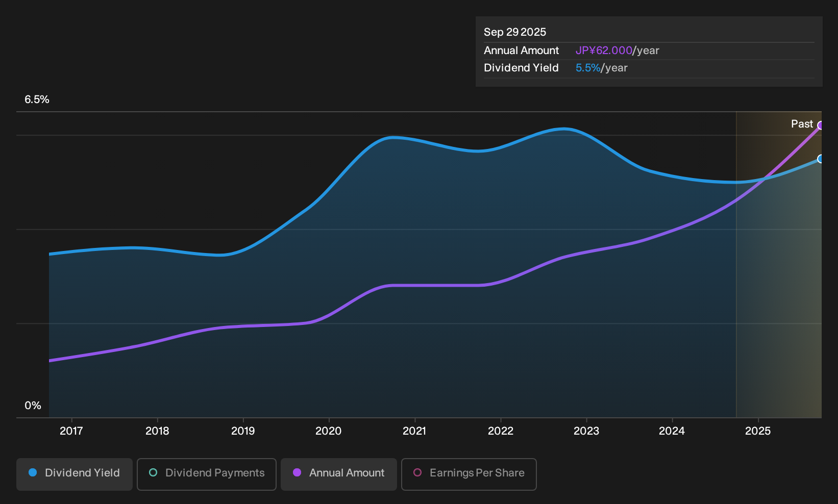Click the 0% y-axis label
This screenshot has width=838, height=504.
tap(33, 406)
